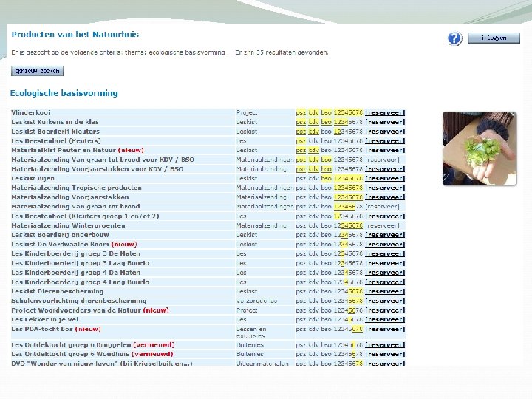Viewport: 532px width, 399px height.
Task: Open Leskist Boerderij onderbouw
Action: pyautogui.click(x=60, y=235)
